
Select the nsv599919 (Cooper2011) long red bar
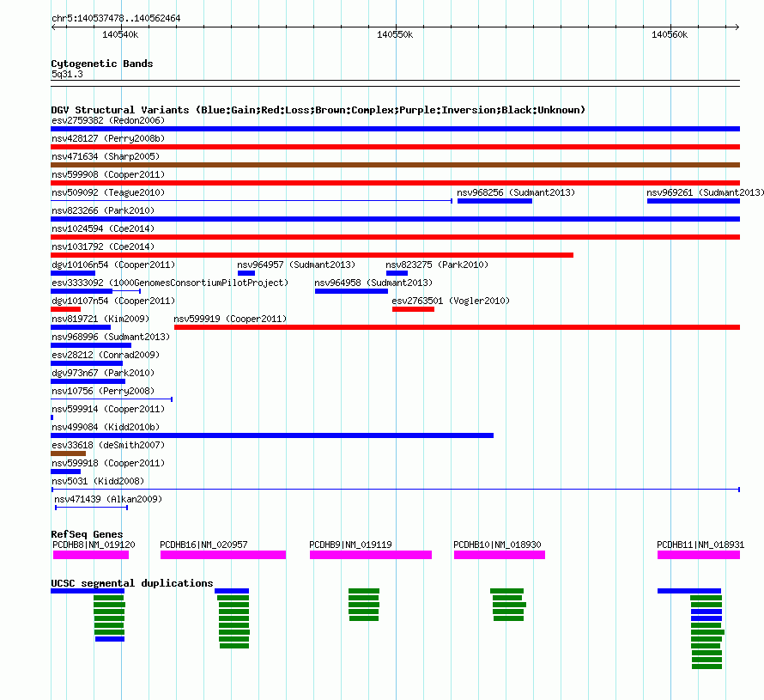pyautogui.click(x=457, y=327)
